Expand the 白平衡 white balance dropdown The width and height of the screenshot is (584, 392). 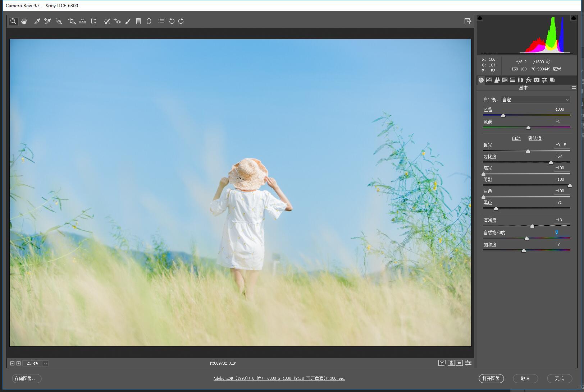(536, 100)
